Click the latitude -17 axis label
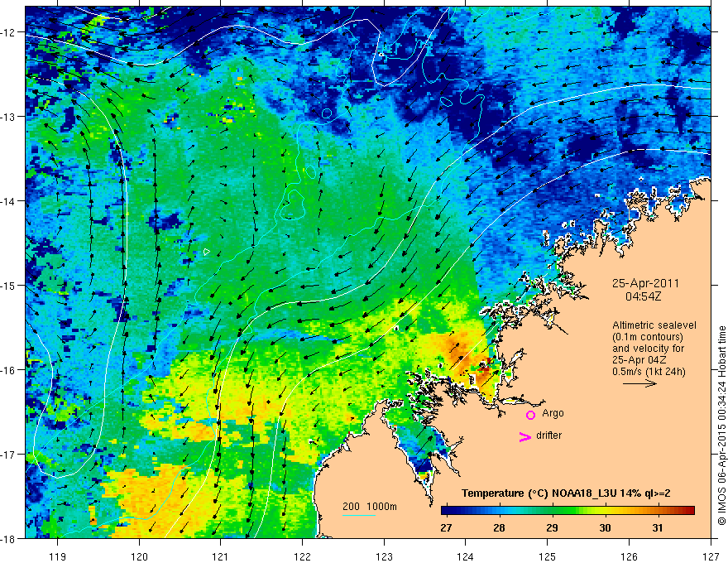This screenshot has height=563, width=728. pyautogui.click(x=9, y=455)
